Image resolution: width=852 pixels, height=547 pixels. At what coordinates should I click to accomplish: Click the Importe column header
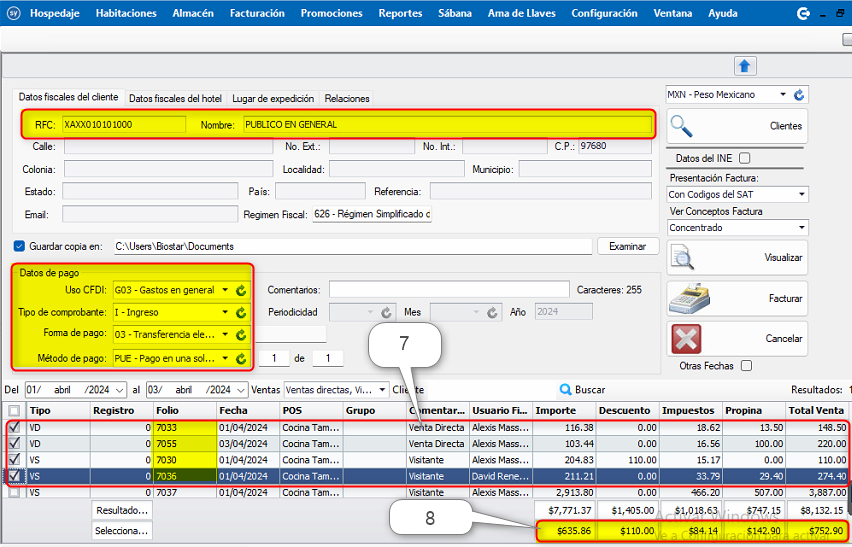[565, 411]
